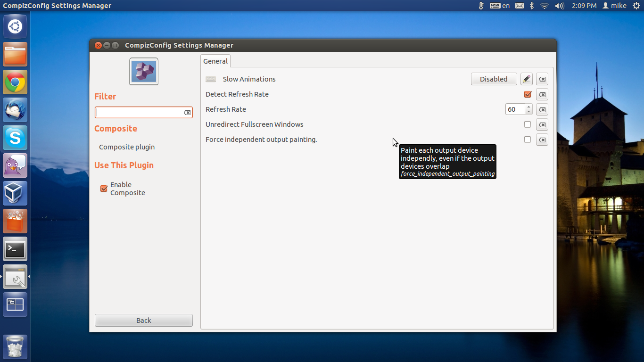Click the Refresh Rate value field
The height and width of the screenshot is (362, 644).
pyautogui.click(x=515, y=109)
